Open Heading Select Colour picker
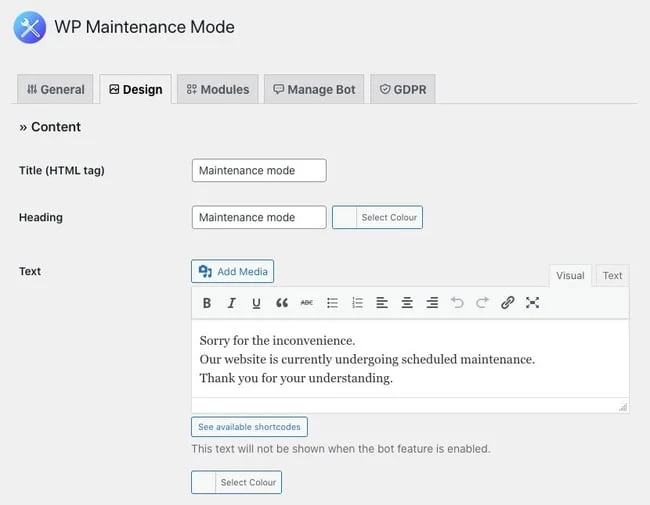Viewport: 650px width, 505px height. 377,217
